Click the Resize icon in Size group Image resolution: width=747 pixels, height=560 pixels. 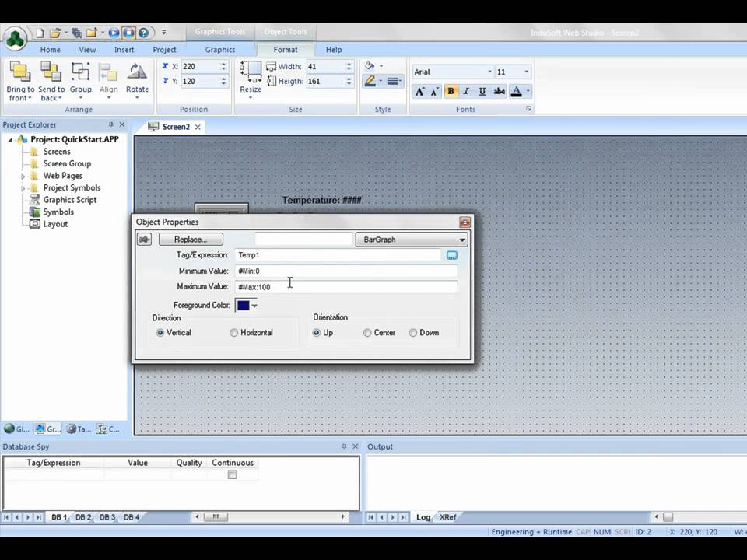point(251,72)
